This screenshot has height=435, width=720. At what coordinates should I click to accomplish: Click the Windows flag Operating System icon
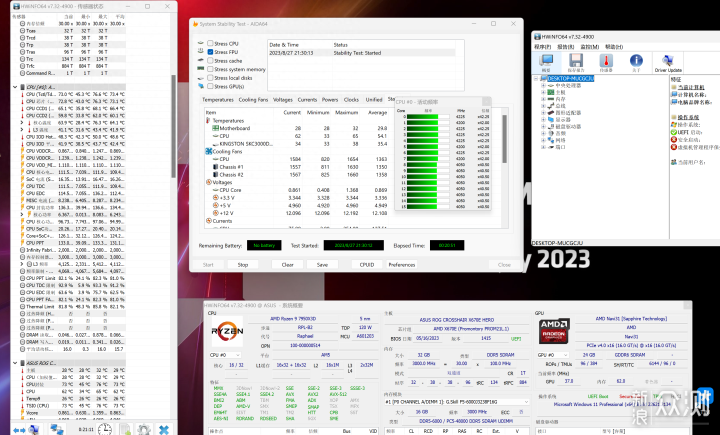click(674, 124)
